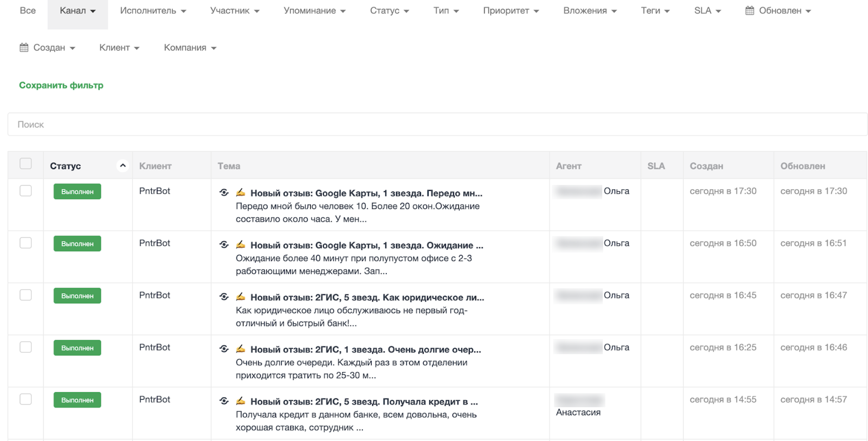This screenshot has width=868, height=441.
Task: Click eye icon in 'Передо мн...' ticket row
Action: (x=224, y=193)
